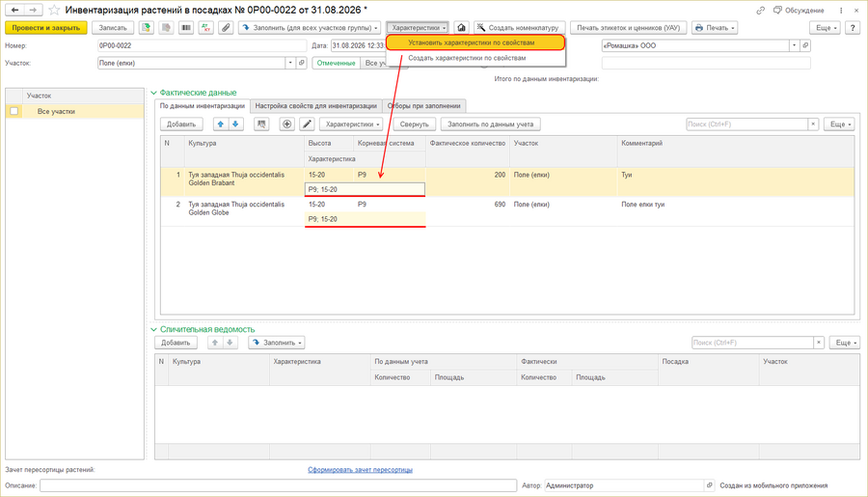Toggle the Отмеченные filter button

(x=336, y=63)
